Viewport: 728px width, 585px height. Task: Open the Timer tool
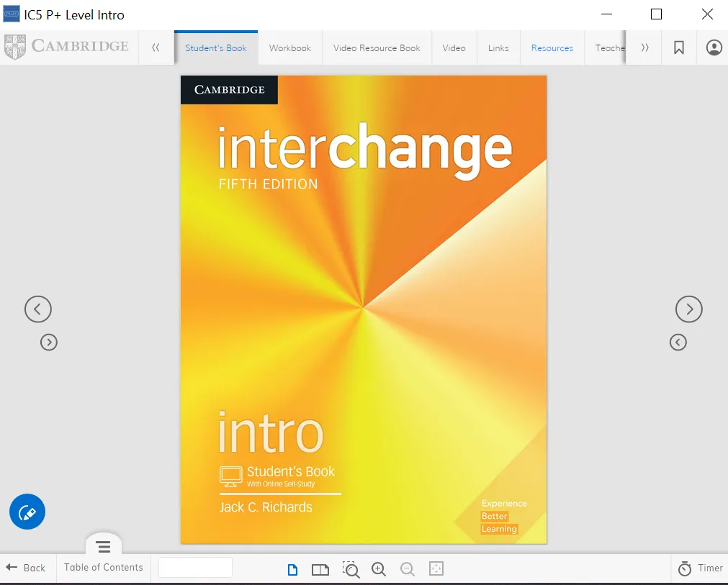tap(701, 568)
